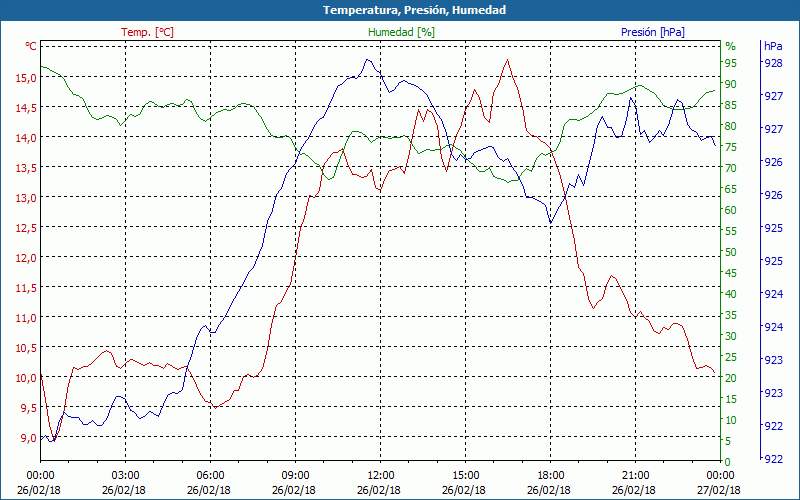Select the green Humedad [%] legend label
The height and width of the screenshot is (500, 800).
402,32
